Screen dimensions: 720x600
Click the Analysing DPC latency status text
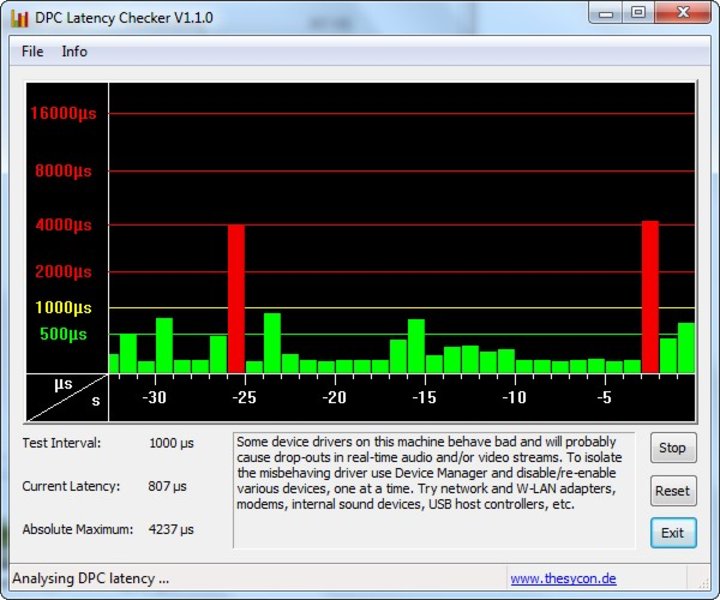point(91,578)
